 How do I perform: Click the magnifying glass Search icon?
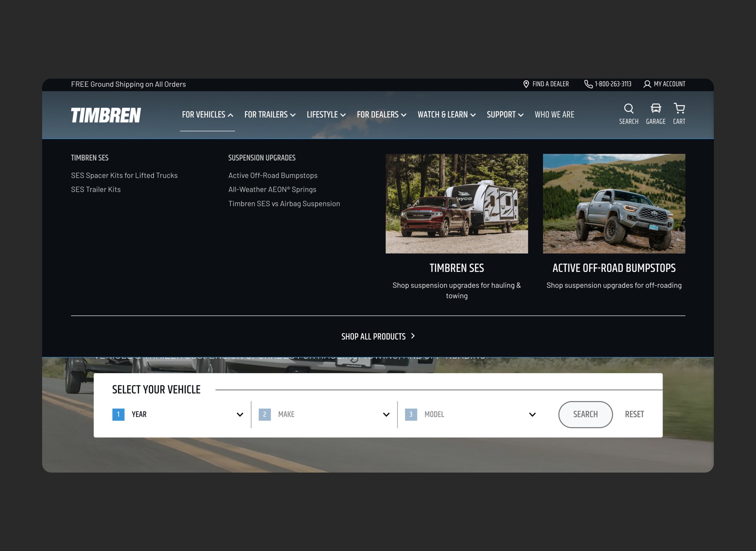(628, 109)
